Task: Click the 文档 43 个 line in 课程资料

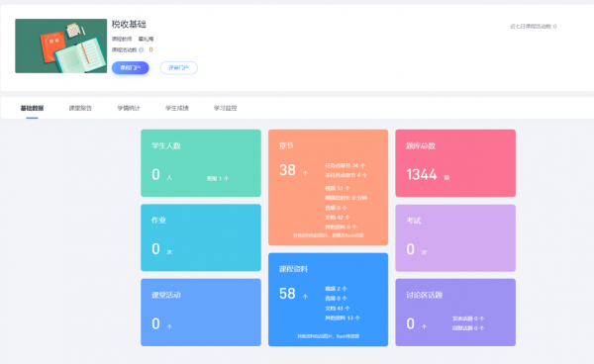Action: 338,308
